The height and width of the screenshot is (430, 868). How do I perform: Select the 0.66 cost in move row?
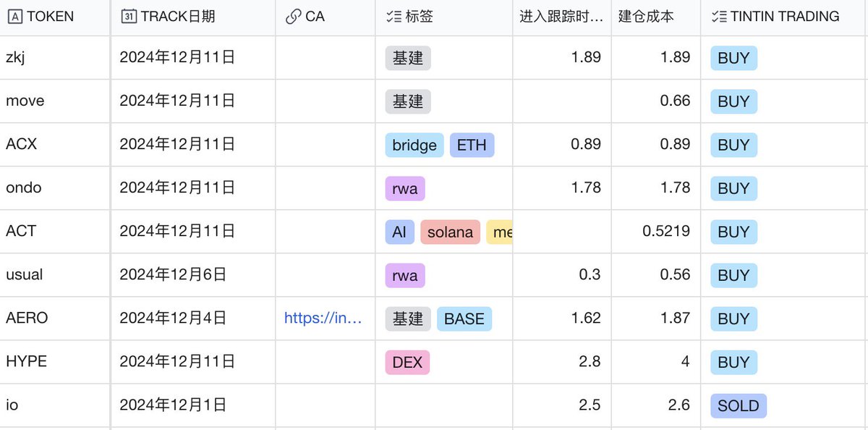676,101
